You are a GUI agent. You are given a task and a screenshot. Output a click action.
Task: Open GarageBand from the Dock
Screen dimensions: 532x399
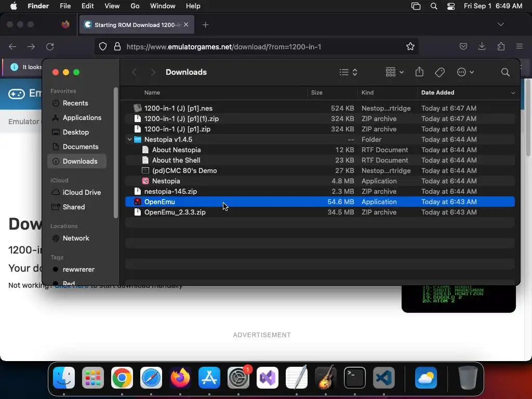[326, 378]
